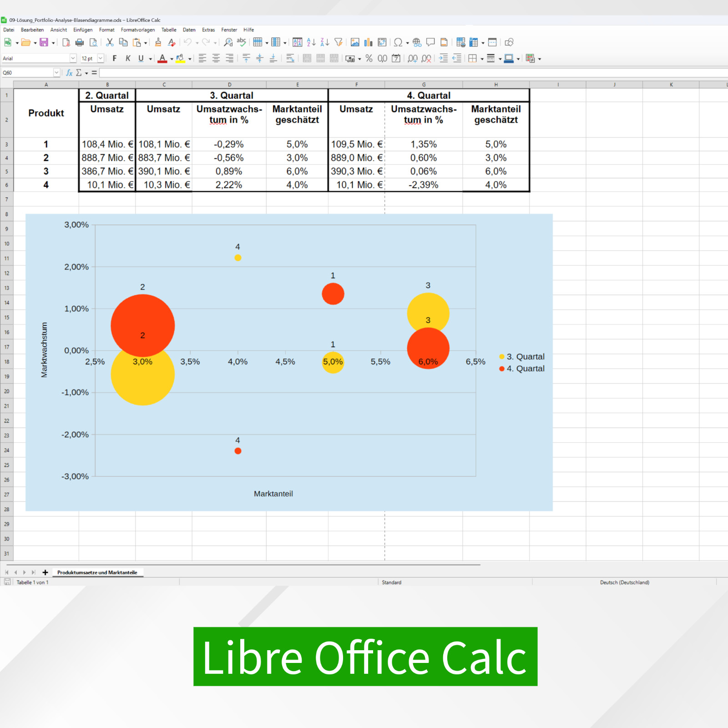This screenshot has height=728, width=728.
Task: Click the Print icon
Action: (x=80, y=42)
